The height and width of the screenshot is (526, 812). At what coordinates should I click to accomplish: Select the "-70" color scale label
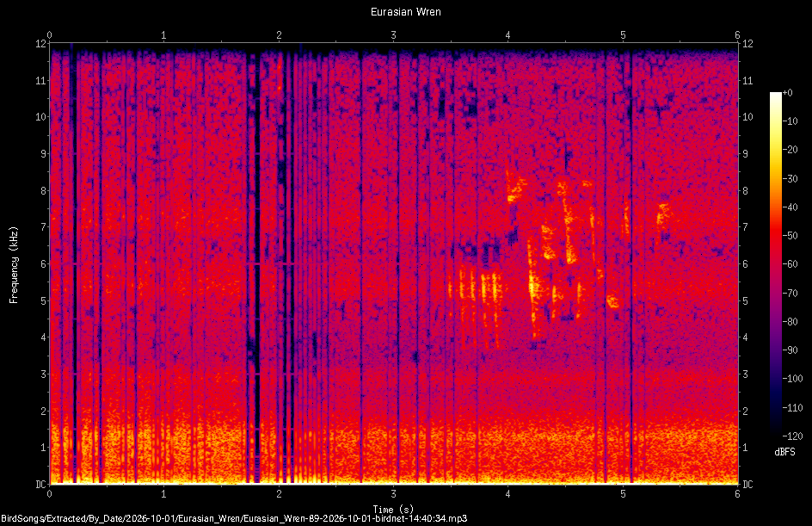coord(790,294)
